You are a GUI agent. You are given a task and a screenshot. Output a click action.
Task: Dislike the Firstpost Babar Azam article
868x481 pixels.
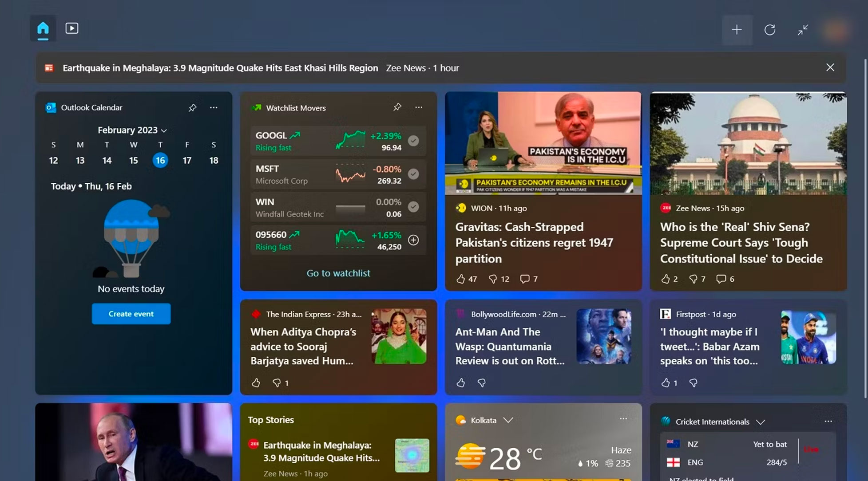coord(694,383)
